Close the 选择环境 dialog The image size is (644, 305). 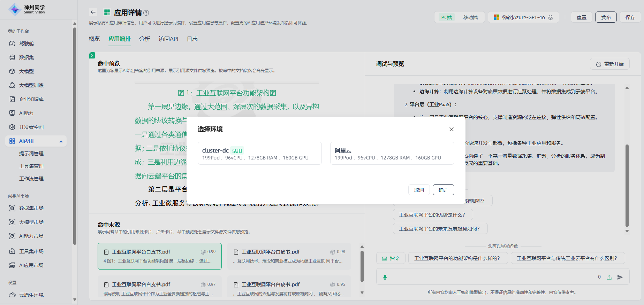click(x=452, y=129)
